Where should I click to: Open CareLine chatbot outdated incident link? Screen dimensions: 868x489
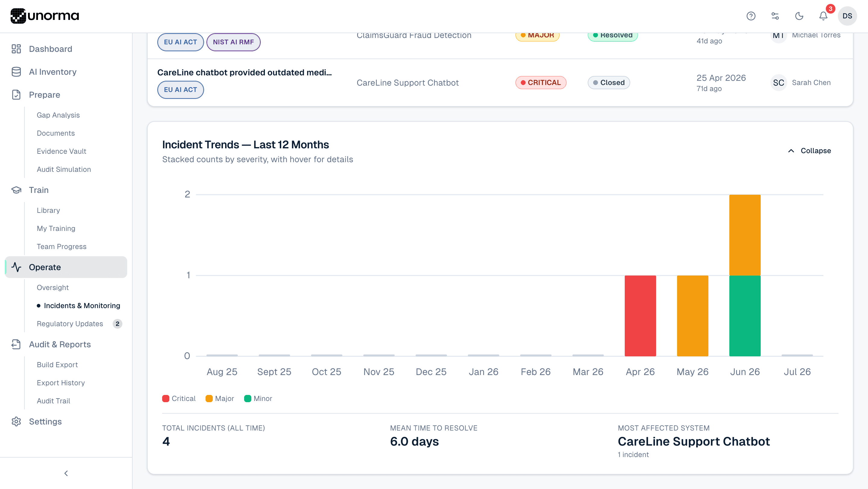click(x=244, y=72)
